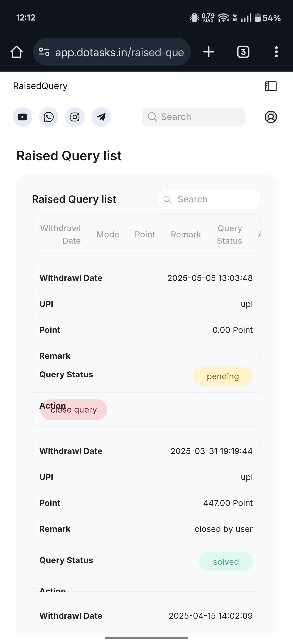Click the pending status badge

pyautogui.click(x=223, y=376)
